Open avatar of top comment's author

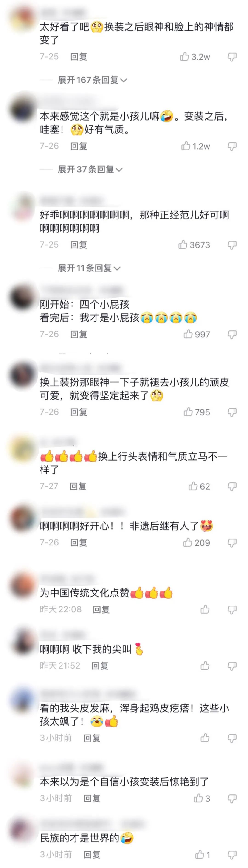tap(23, 18)
